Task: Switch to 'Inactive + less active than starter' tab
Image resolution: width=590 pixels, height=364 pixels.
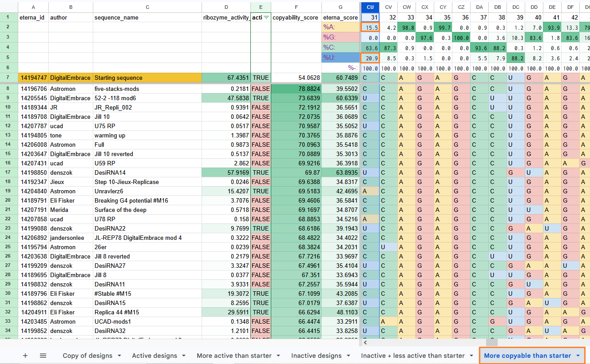Action: (x=412, y=356)
